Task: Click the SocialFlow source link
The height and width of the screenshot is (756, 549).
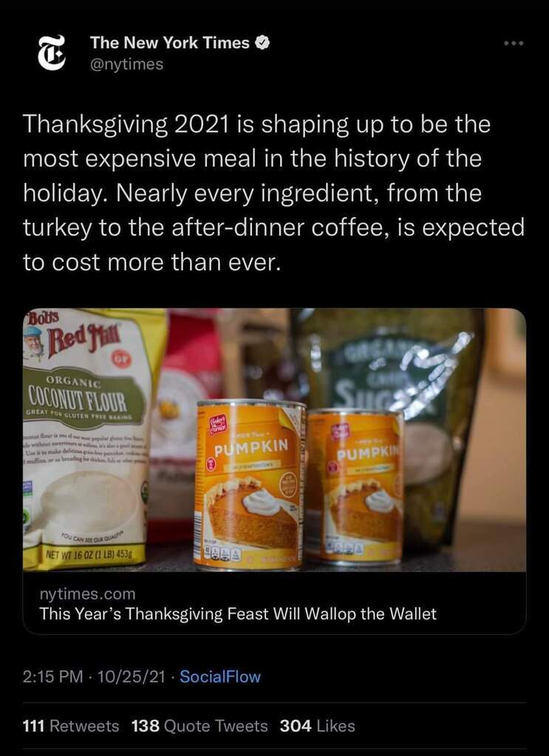Action: tap(220, 676)
